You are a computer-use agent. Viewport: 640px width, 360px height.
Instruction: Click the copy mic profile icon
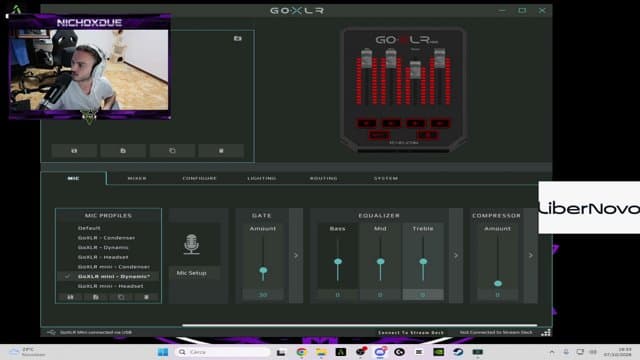click(x=121, y=297)
